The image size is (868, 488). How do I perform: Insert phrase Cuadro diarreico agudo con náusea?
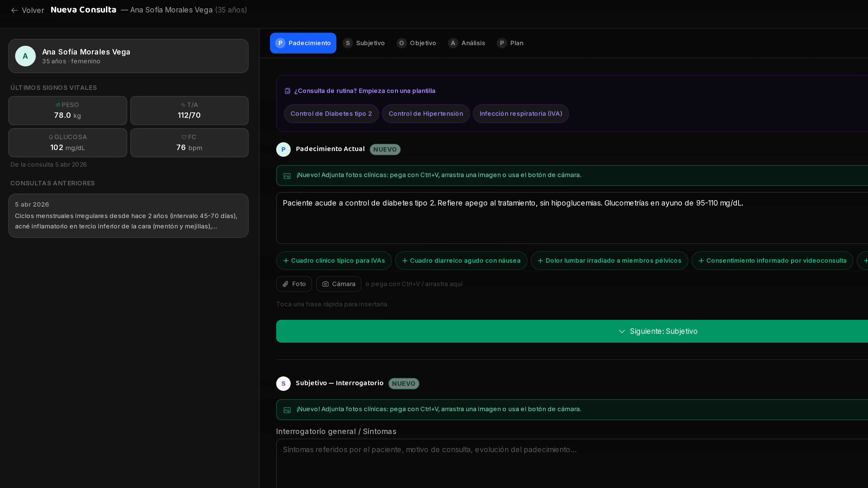[x=461, y=261]
